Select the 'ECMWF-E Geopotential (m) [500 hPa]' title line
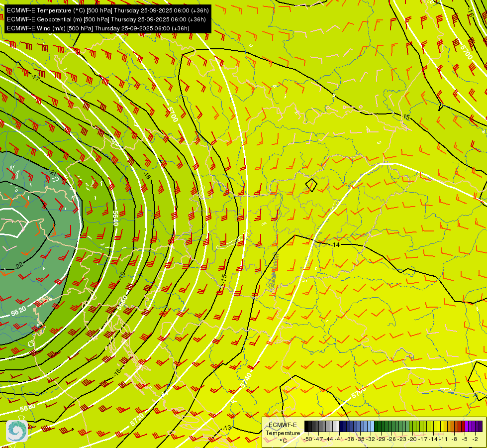The width and height of the screenshot is (487, 448). coord(106,19)
